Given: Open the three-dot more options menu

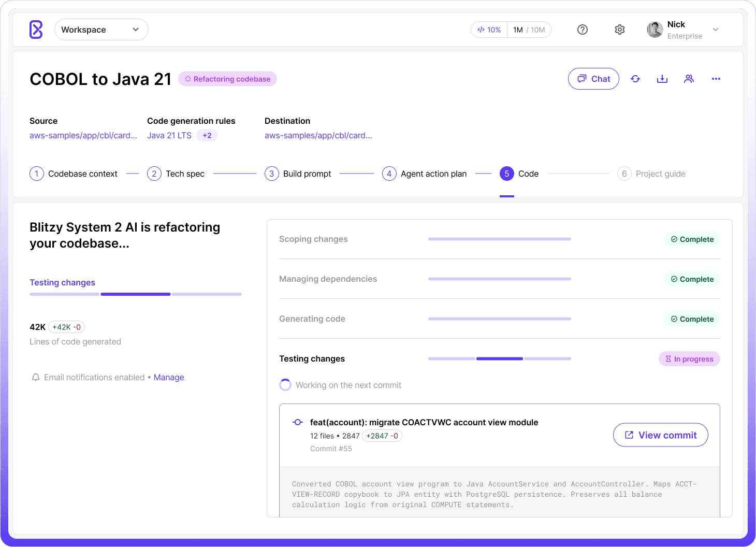Looking at the screenshot, I should tap(716, 79).
